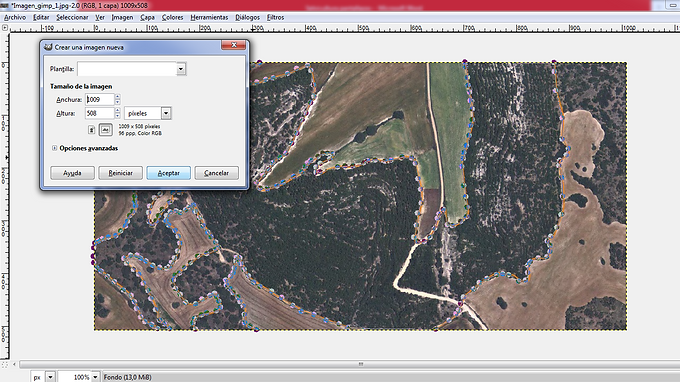Click the Aceptar button
The width and height of the screenshot is (680, 382).
168,173
